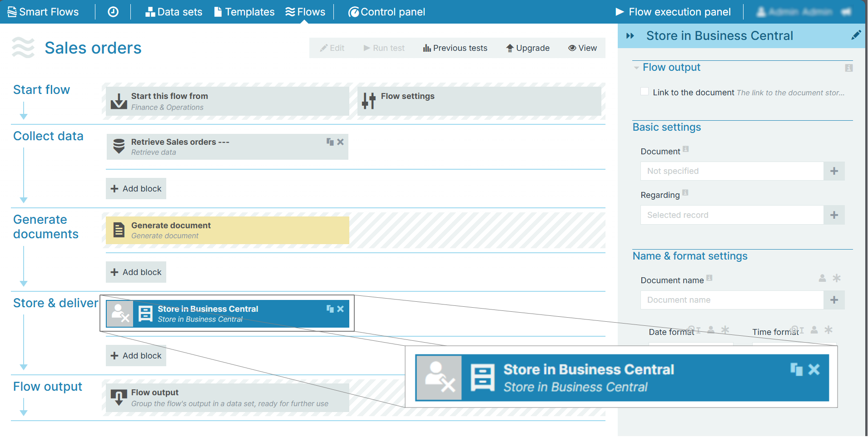Click the Regarding info icon

[685, 192]
